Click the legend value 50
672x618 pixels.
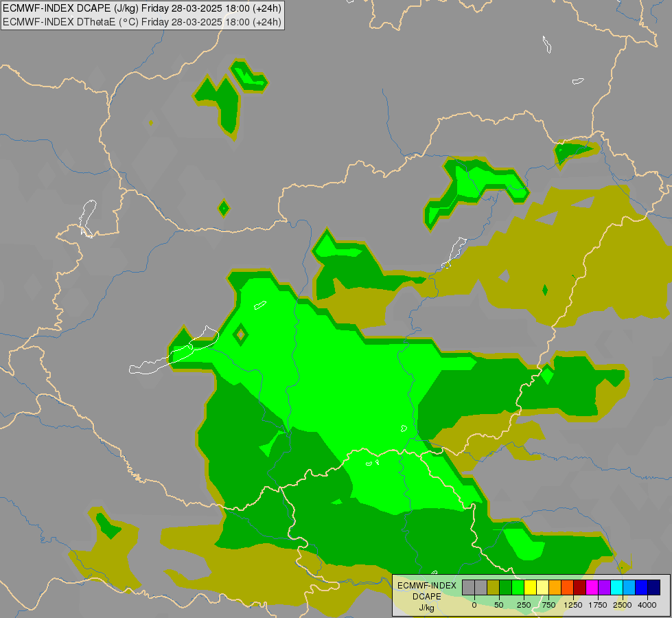pos(499,605)
